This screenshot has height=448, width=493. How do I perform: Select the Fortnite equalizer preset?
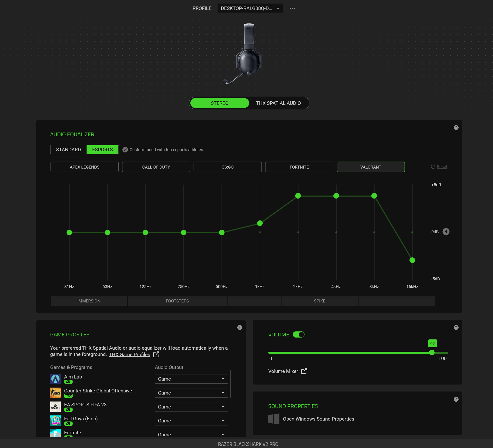[299, 167]
